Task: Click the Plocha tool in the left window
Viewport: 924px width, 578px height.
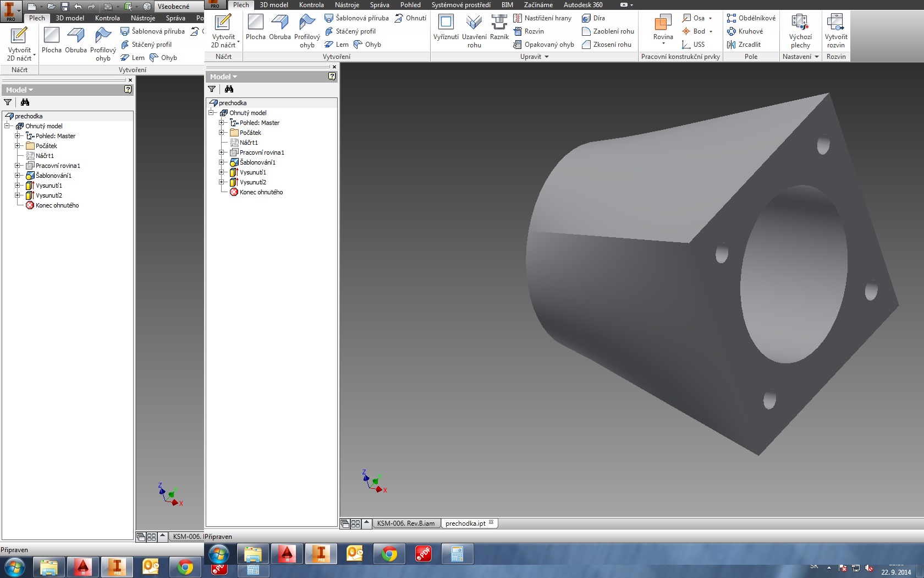Action: click(x=52, y=41)
